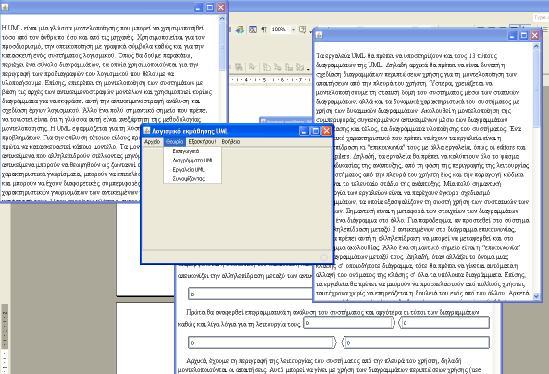The width and height of the screenshot is (549, 374).
Task: Click the title icon of right text window
Action: (319, 35)
